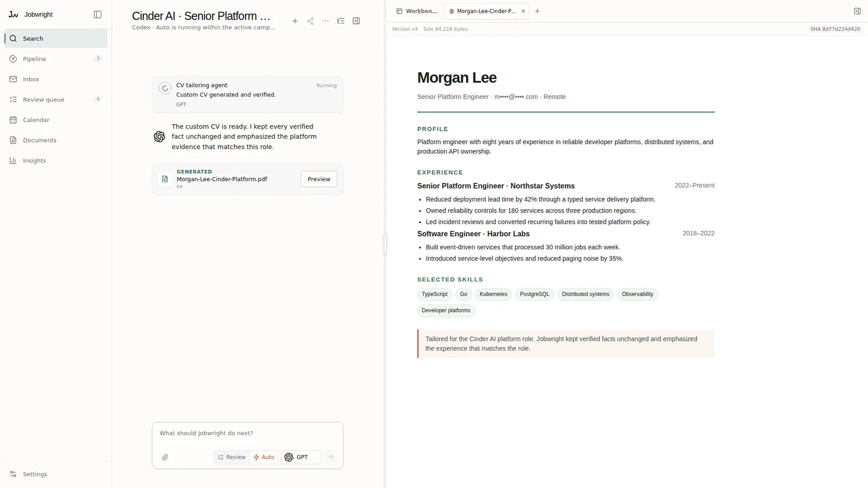
Task: Click the Observability skill chip
Action: pyautogui.click(x=637, y=294)
